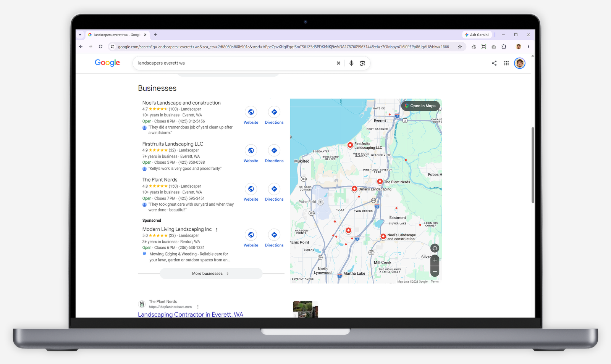Open the result thumbnail image
The image size is (611, 364).
click(305, 309)
